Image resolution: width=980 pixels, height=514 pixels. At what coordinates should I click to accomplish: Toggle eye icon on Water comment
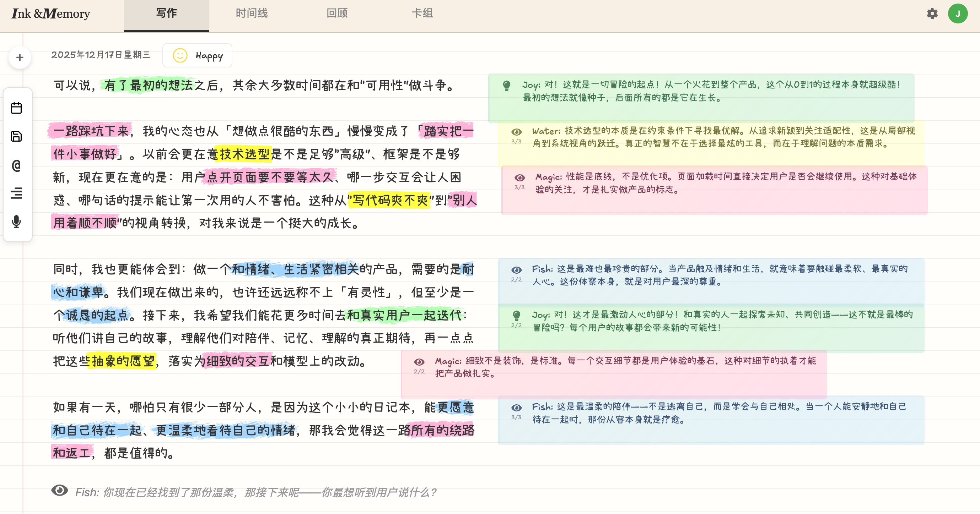tap(516, 132)
